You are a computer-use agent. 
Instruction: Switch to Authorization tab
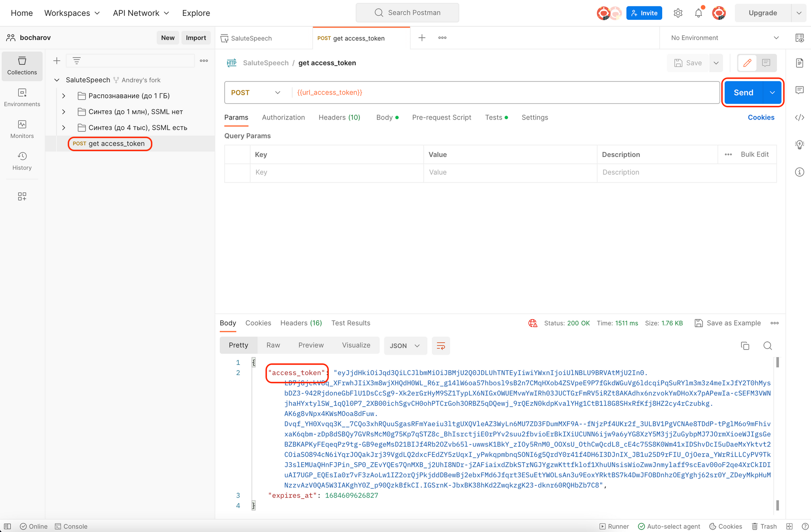(x=283, y=118)
